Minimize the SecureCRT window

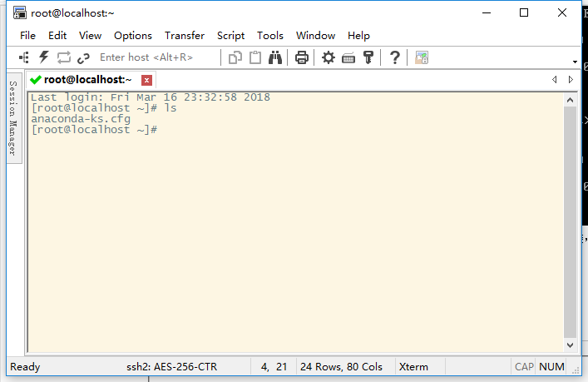point(487,12)
